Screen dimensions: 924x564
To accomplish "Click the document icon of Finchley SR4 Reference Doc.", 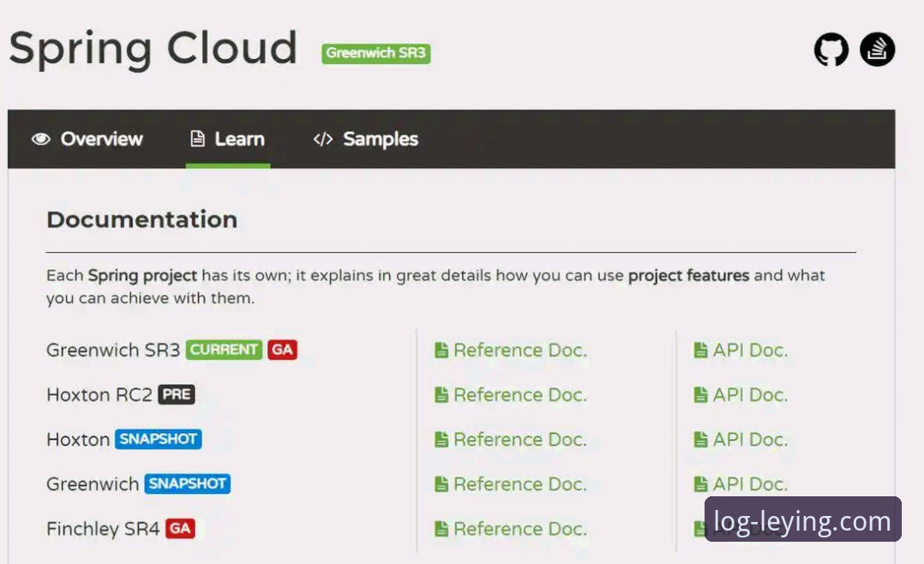I will (441, 529).
